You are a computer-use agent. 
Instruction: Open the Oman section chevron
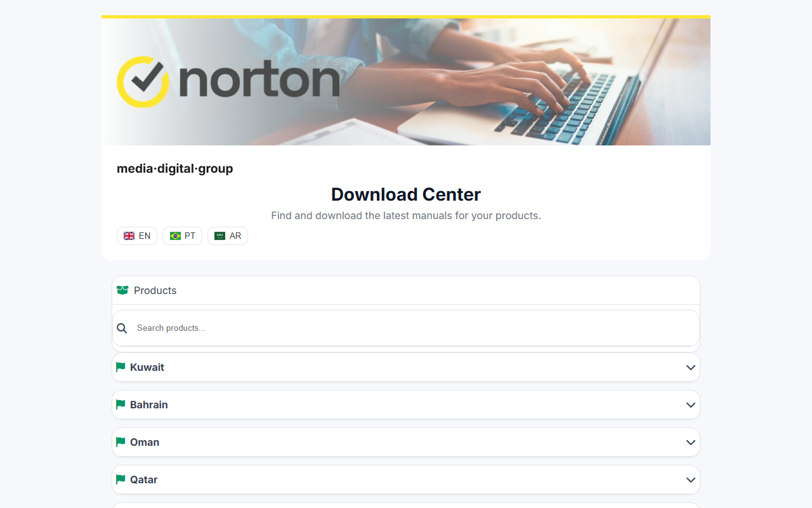691,442
